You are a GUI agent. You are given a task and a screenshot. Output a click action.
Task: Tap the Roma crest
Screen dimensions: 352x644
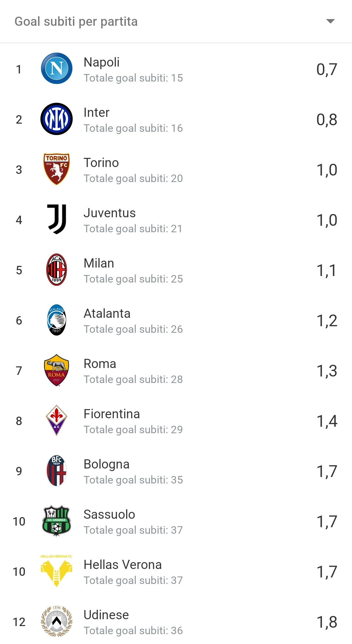point(57,370)
